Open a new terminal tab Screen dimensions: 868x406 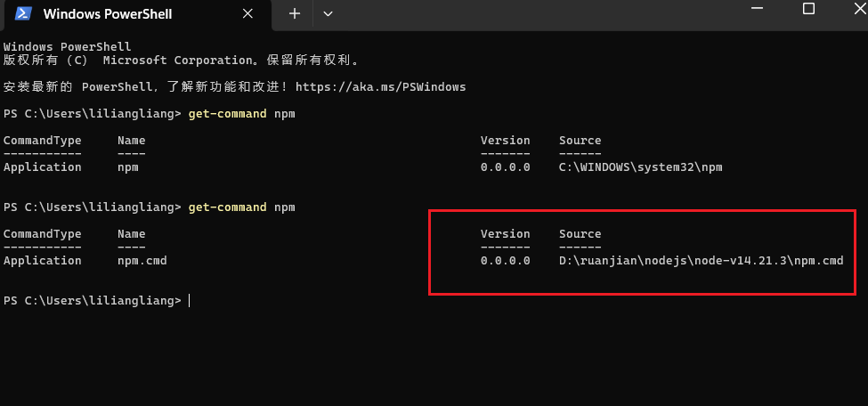[x=295, y=14]
